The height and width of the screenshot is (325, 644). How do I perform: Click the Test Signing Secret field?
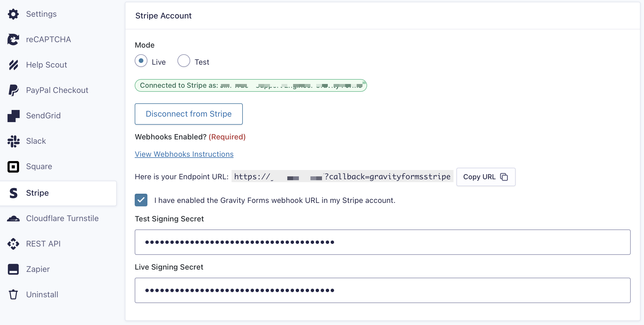tap(383, 242)
